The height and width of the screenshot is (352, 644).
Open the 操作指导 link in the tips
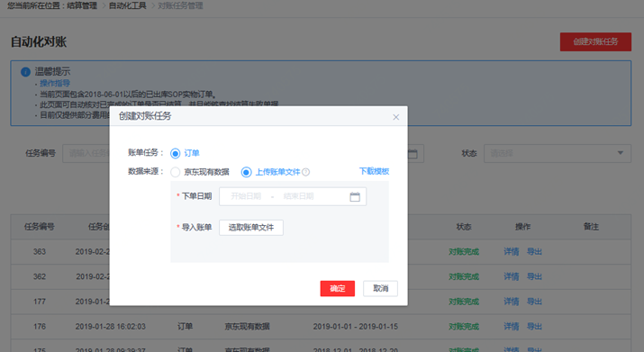coord(55,84)
